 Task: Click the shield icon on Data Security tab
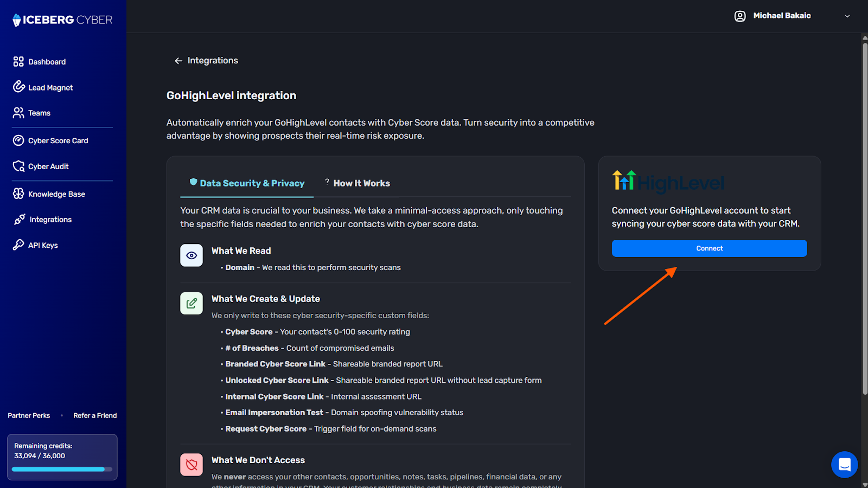coord(193,182)
